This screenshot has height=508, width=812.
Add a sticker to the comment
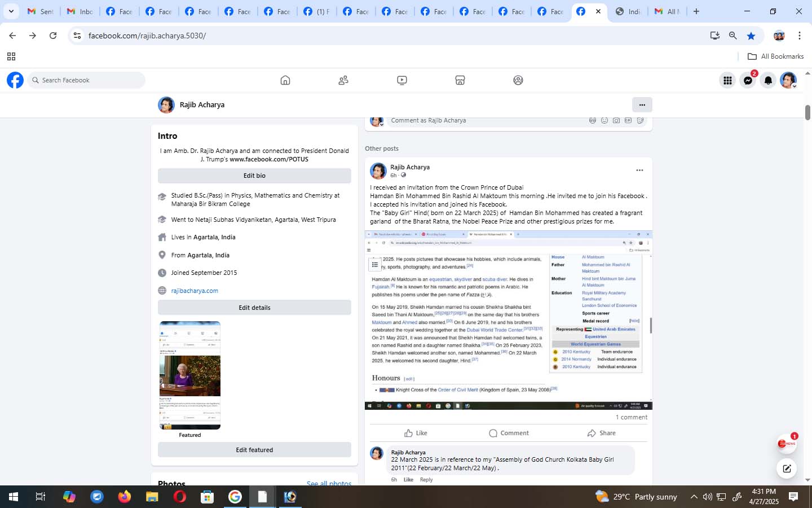click(x=641, y=120)
